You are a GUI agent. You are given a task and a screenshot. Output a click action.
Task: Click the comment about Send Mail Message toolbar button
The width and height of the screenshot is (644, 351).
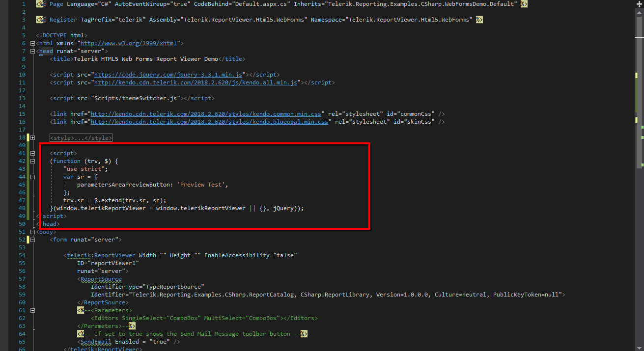tap(192, 334)
